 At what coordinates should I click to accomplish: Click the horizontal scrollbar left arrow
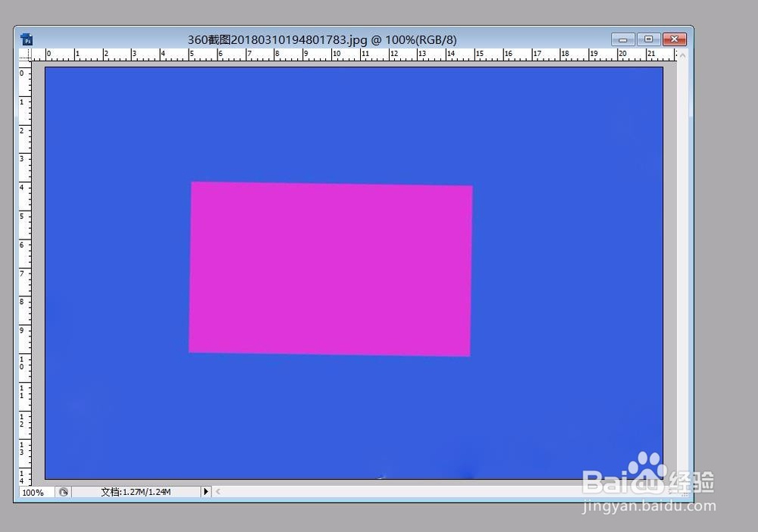tap(218, 492)
